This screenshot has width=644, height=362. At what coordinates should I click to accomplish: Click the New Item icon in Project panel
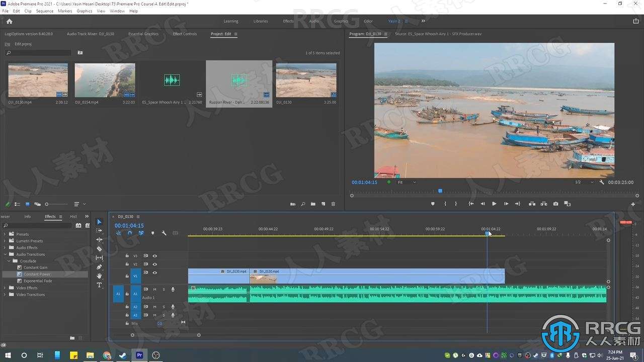click(x=323, y=204)
